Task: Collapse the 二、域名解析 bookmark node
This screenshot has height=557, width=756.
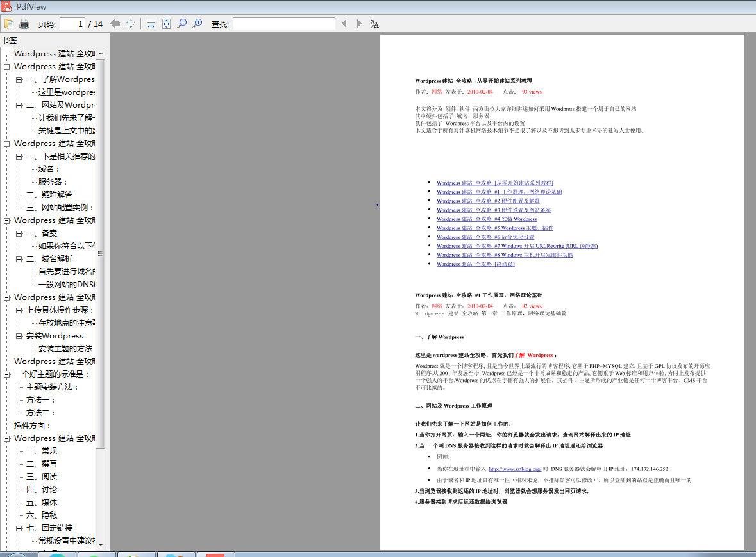Action: (x=19, y=259)
